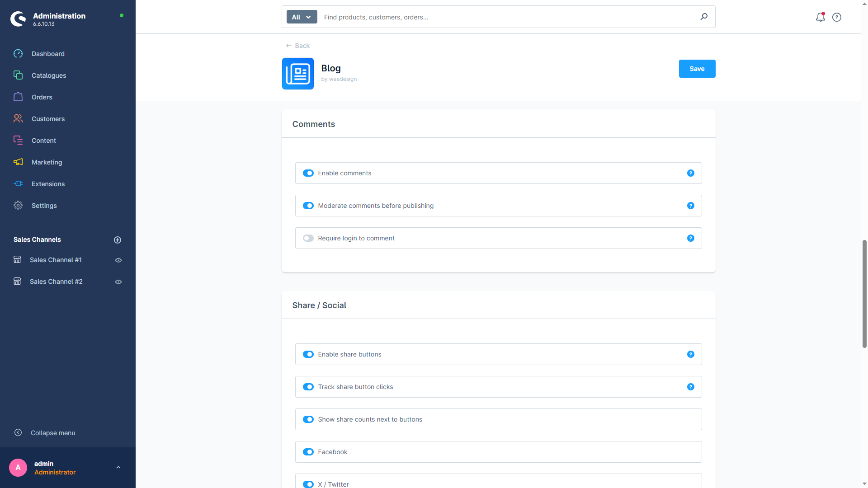
Task: Click the Sales Channel #1 storefront icon
Action: point(17,260)
